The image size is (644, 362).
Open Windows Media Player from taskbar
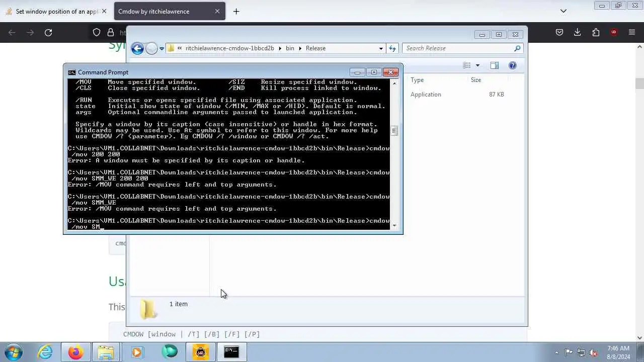(137, 352)
